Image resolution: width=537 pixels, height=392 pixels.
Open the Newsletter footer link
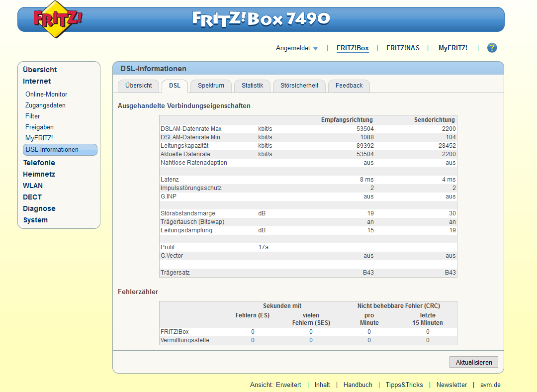[451, 385]
